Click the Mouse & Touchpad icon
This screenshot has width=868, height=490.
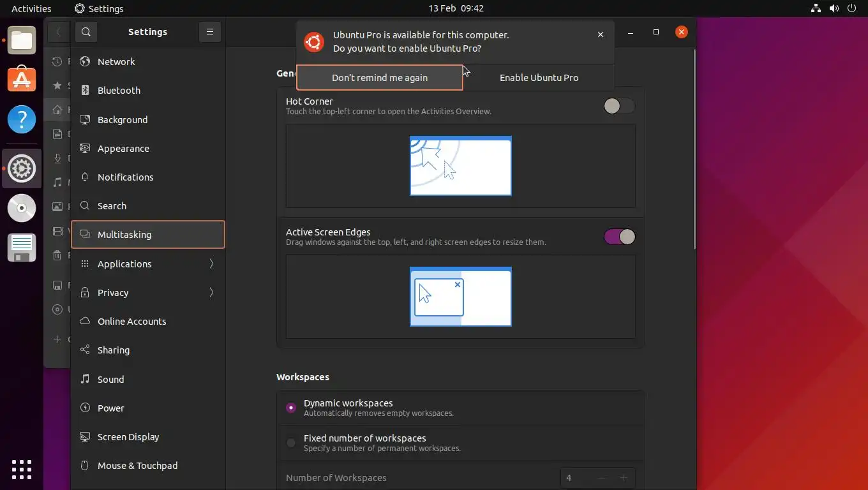84,465
